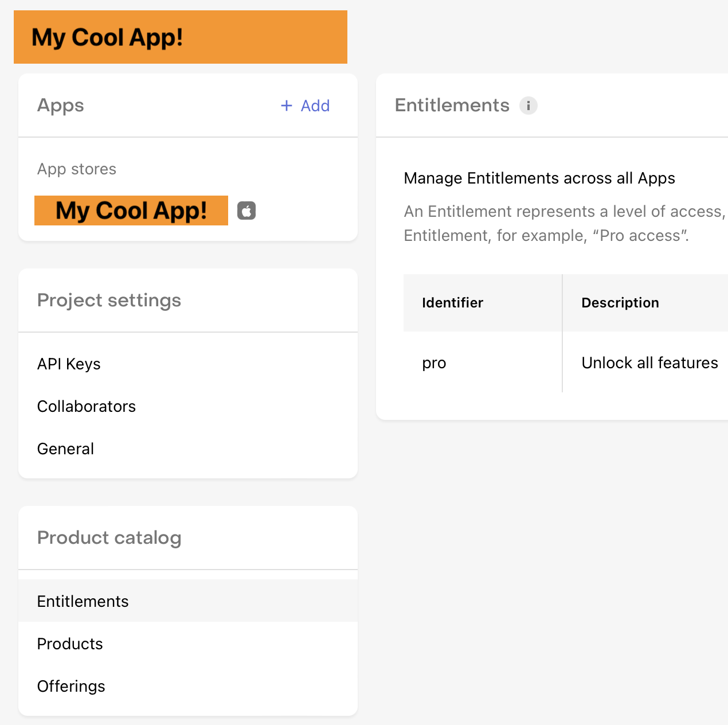
Task: Open the My Cool App! project title banner
Action: coord(180,37)
